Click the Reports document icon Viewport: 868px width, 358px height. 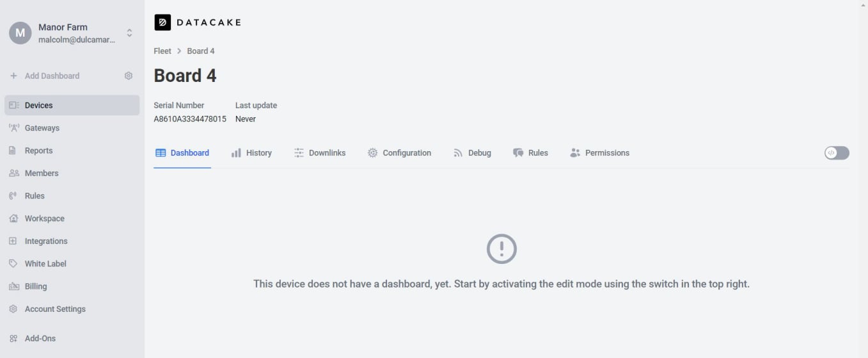point(13,151)
